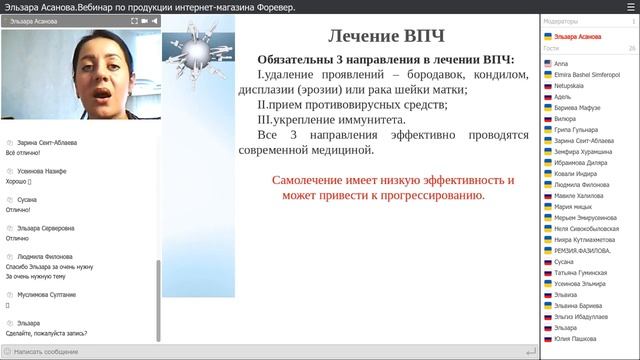
Task: Select guest Людмила Филонова in participant list
Action: [582, 185]
